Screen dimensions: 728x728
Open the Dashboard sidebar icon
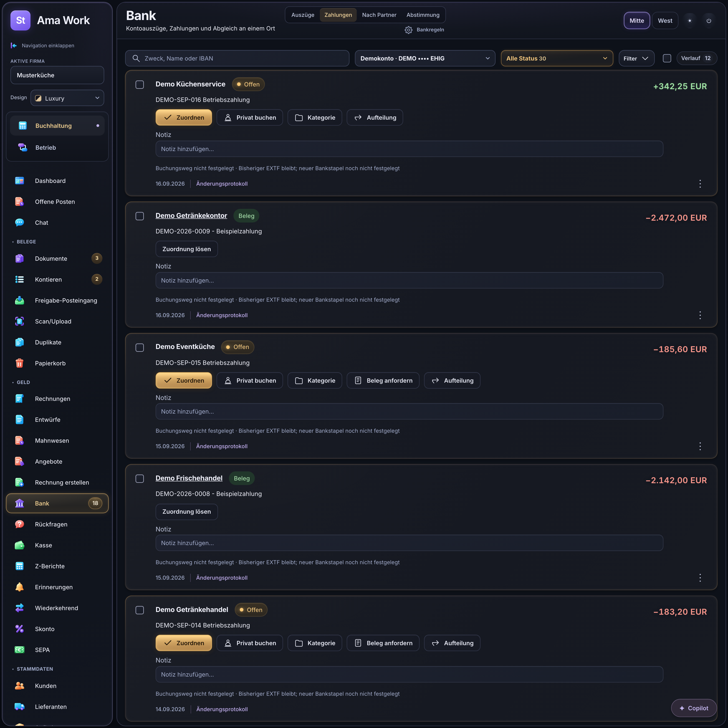coord(20,181)
